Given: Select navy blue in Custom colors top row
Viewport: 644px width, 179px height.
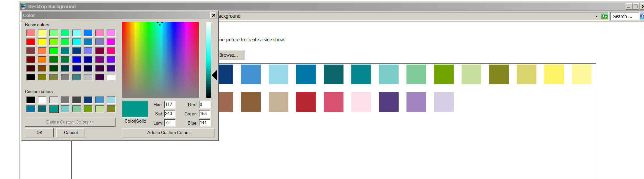Looking at the screenshot, I should point(88,100).
